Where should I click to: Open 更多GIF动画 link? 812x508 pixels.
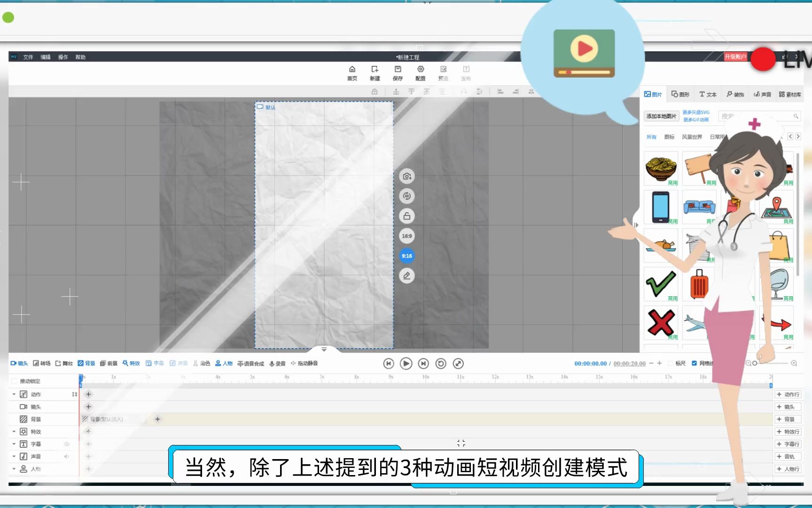(696, 119)
